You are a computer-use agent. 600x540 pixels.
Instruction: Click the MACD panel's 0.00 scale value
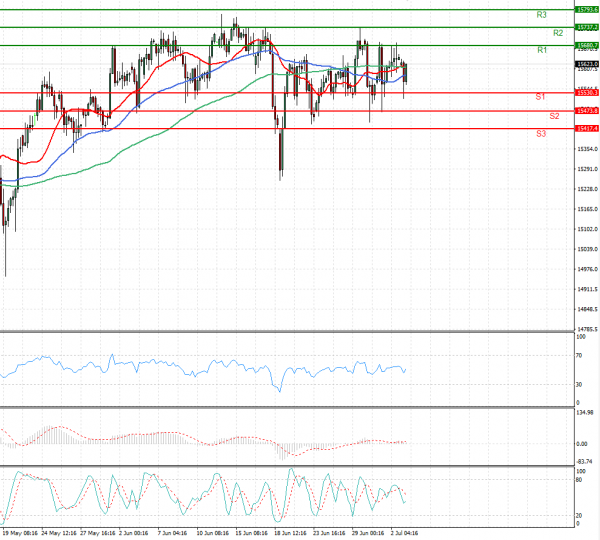(x=582, y=444)
